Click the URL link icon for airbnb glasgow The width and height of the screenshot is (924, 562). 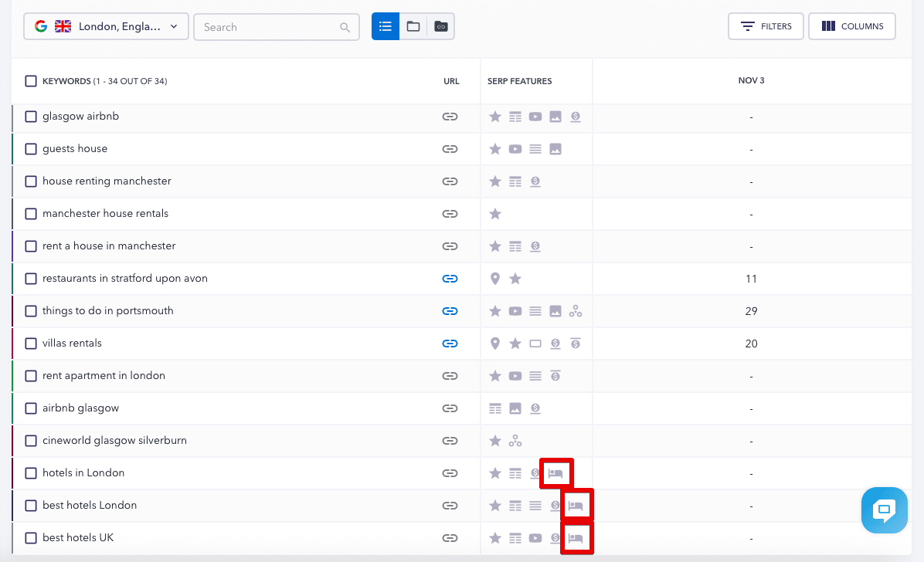click(450, 408)
